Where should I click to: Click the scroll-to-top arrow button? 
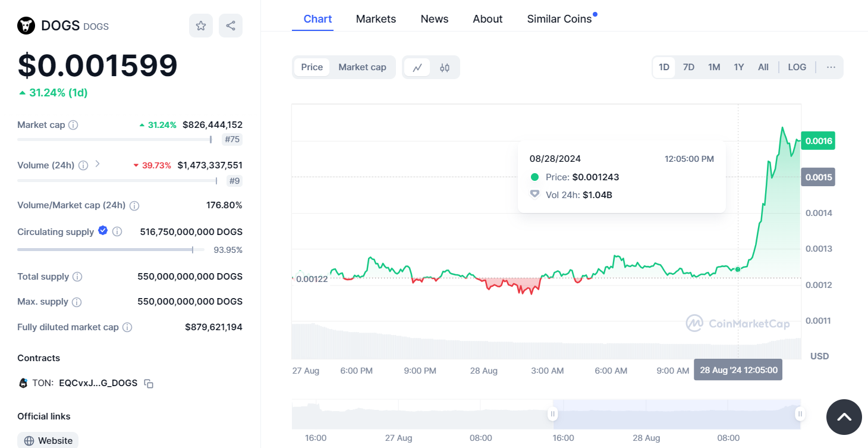coord(844,417)
